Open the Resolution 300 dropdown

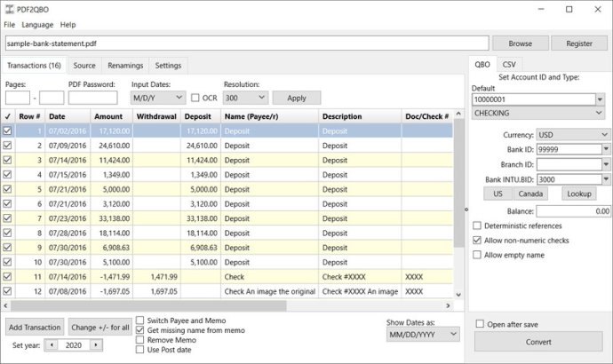tap(245, 98)
